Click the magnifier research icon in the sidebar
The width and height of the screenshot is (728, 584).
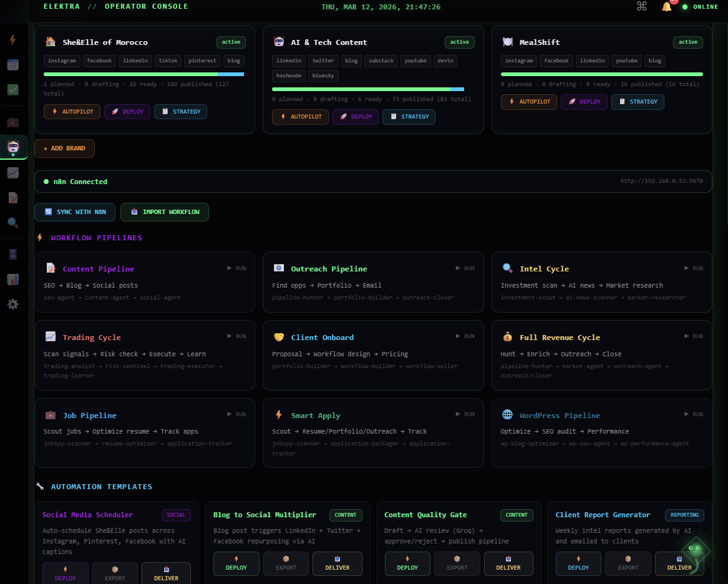click(12, 222)
